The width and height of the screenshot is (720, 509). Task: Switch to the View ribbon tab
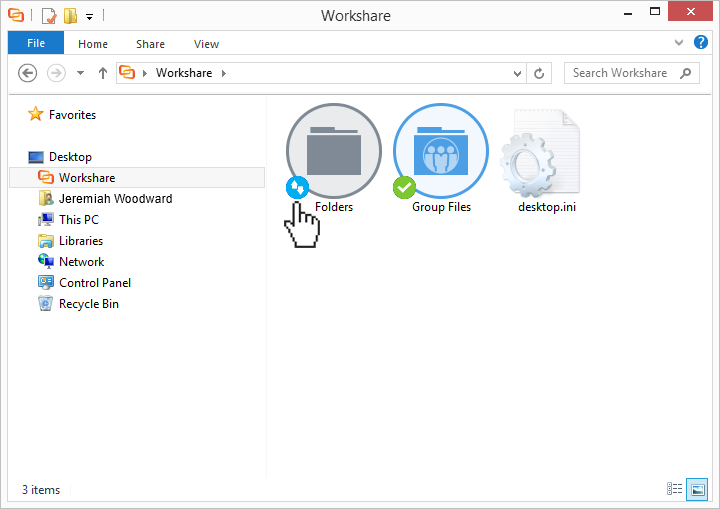tap(206, 44)
